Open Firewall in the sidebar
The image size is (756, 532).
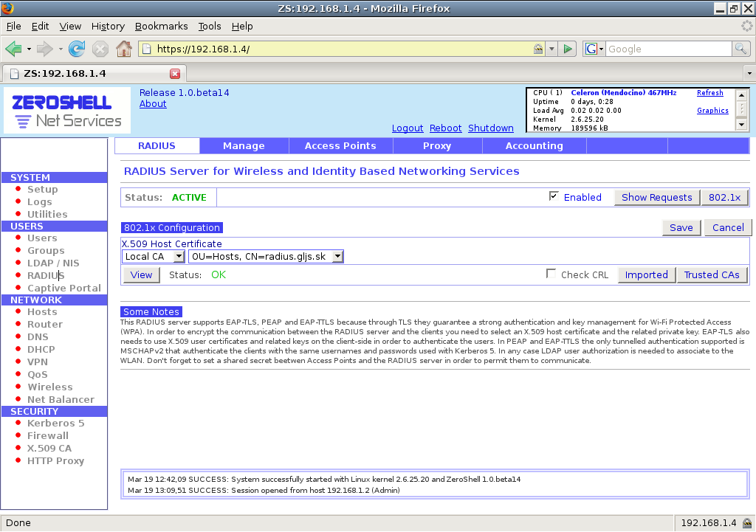click(48, 435)
